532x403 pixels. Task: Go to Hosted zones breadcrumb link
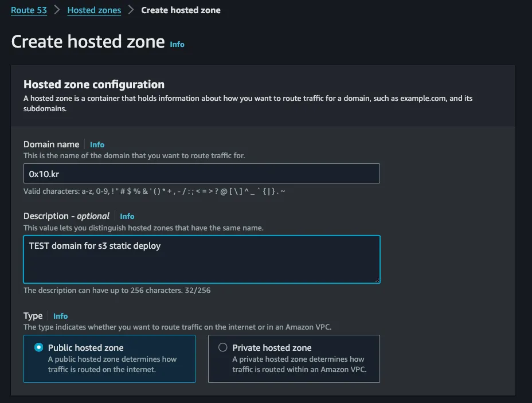point(94,10)
